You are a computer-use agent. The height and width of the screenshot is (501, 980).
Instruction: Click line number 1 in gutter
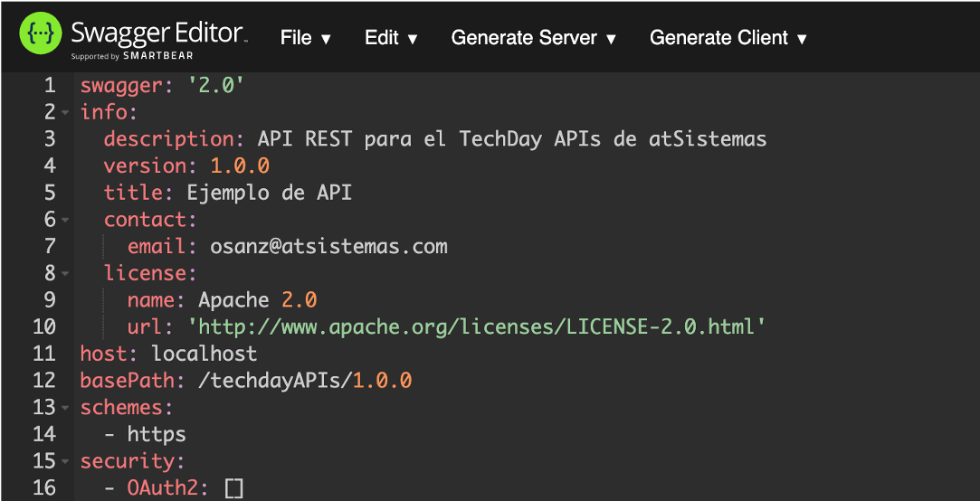[x=50, y=86]
